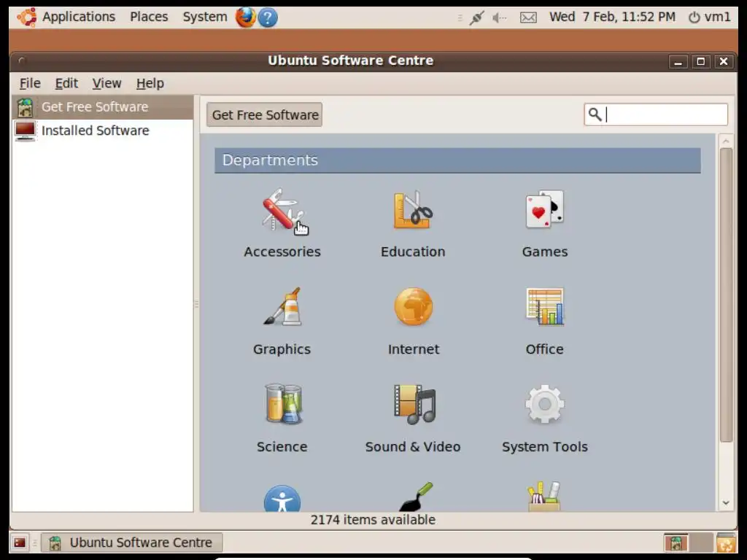
Task: Click the Ubuntu Software Centre taskbar button
Action: (x=132, y=542)
